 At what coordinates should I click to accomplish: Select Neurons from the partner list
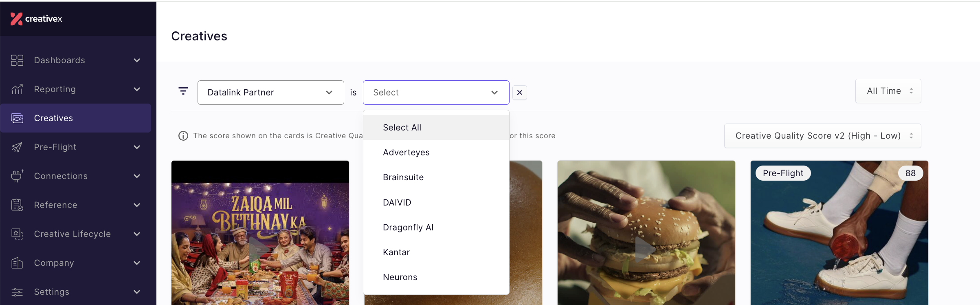tap(436, 277)
